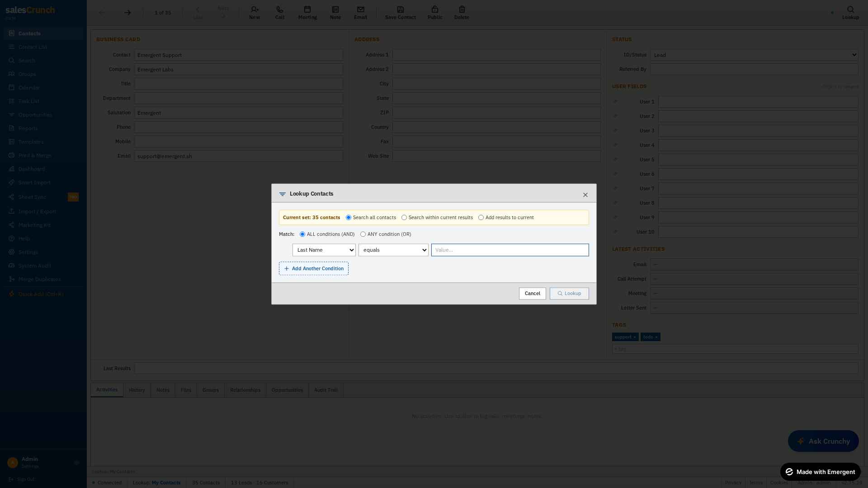Open Settings in sidebar
This screenshot has width=868, height=488.
43,252
